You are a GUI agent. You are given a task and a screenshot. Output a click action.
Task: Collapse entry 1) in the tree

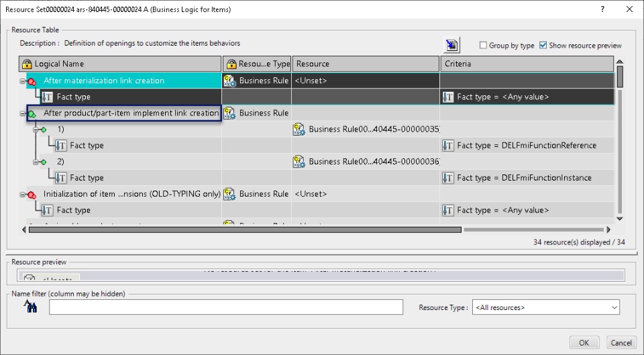(x=36, y=130)
